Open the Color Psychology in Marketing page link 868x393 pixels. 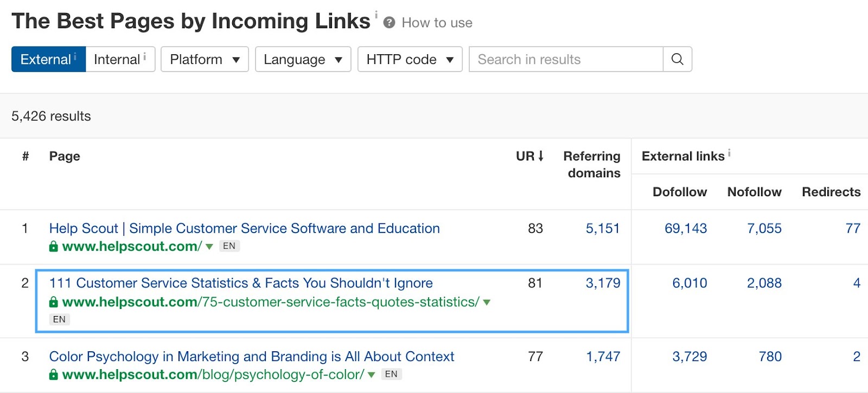(252, 356)
